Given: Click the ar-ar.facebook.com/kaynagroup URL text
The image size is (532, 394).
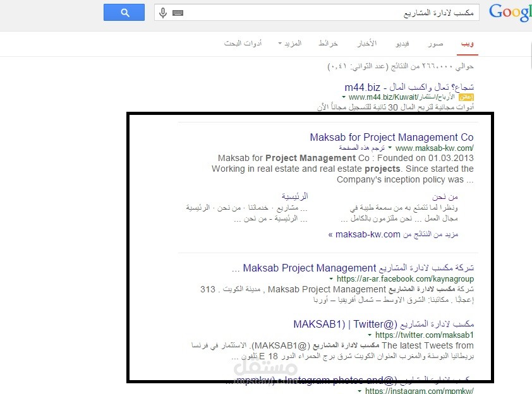Looking at the screenshot, I should [405, 279].
